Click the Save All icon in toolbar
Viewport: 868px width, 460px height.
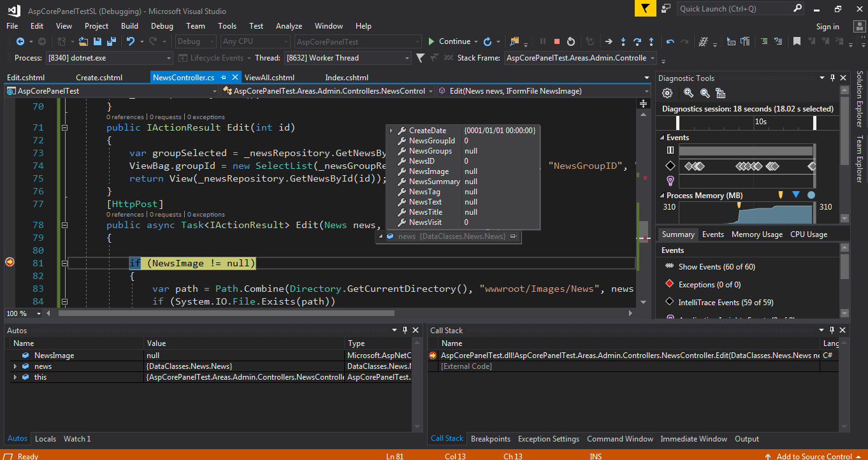point(112,41)
